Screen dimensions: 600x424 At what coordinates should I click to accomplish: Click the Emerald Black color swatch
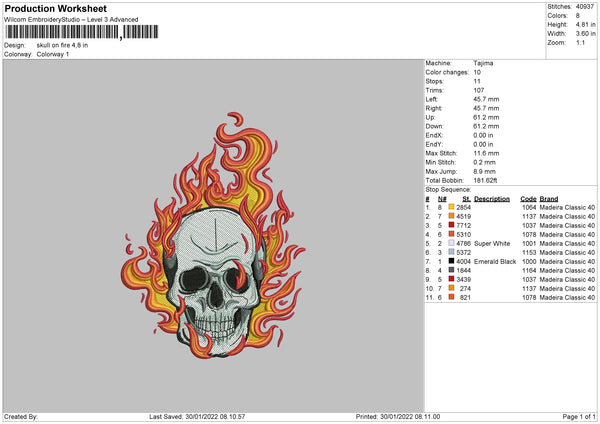451,261
